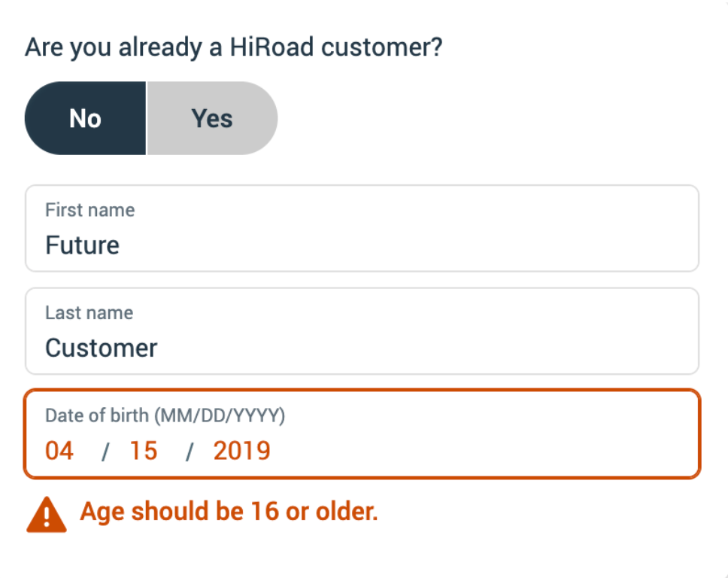Select the birth year 2019

click(242, 451)
